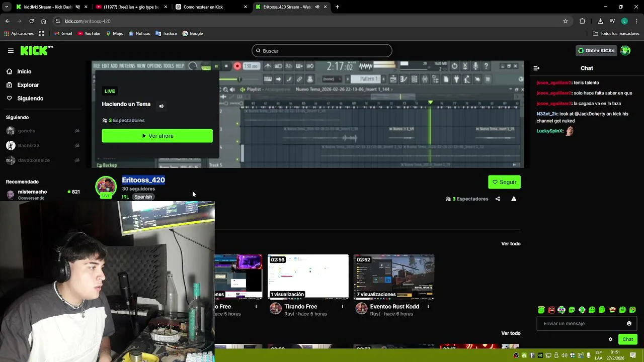
Task: Click the KICK logo
Action: (x=36, y=50)
